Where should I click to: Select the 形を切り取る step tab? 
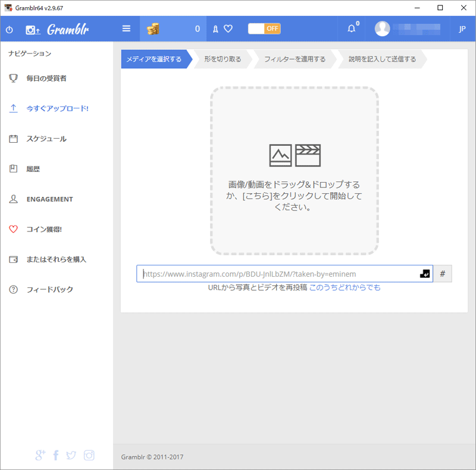click(223, 59)
